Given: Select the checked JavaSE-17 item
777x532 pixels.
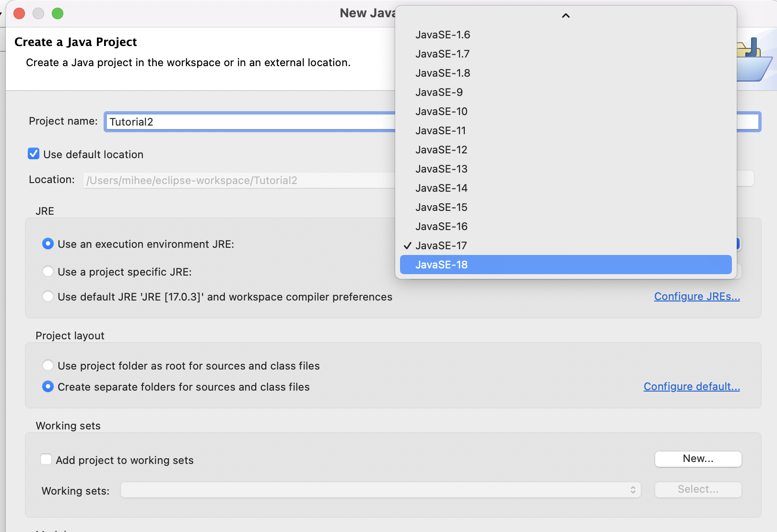Looking at the screenshot, I should tap(565, 245).
